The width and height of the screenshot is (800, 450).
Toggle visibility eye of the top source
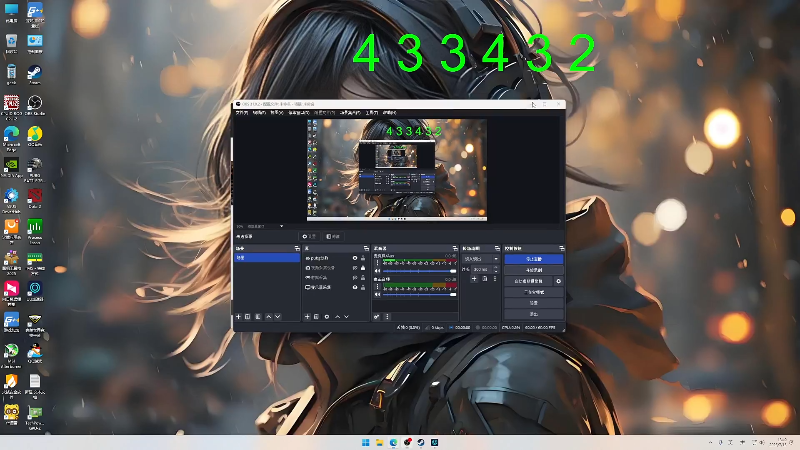pyautogui.click(x=355, y=258)
